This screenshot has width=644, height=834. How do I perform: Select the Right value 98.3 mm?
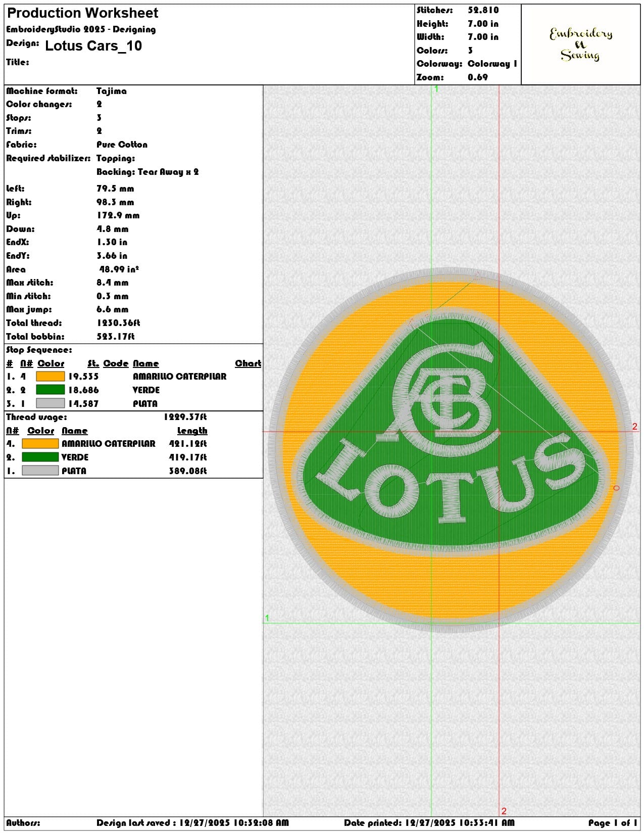coord(115,202)
